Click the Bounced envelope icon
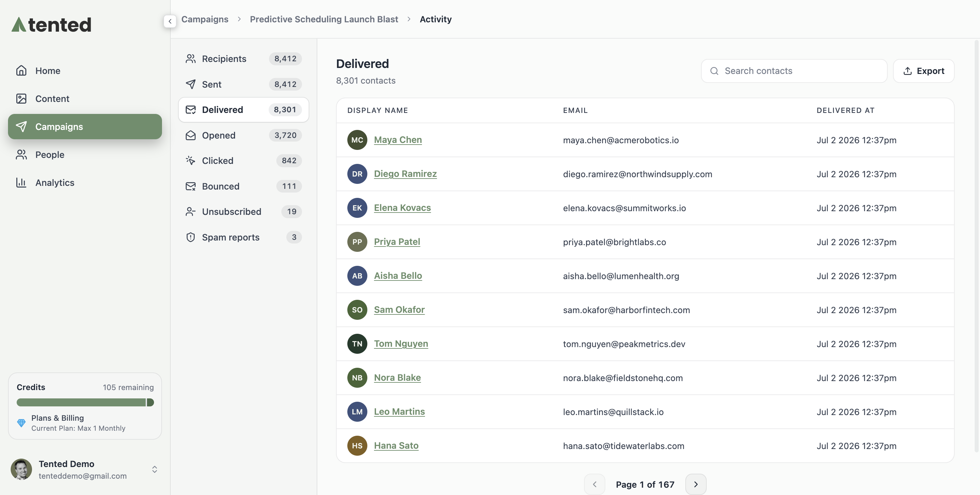Viewport: 980px width, 495px height. (x=191, y=186)
